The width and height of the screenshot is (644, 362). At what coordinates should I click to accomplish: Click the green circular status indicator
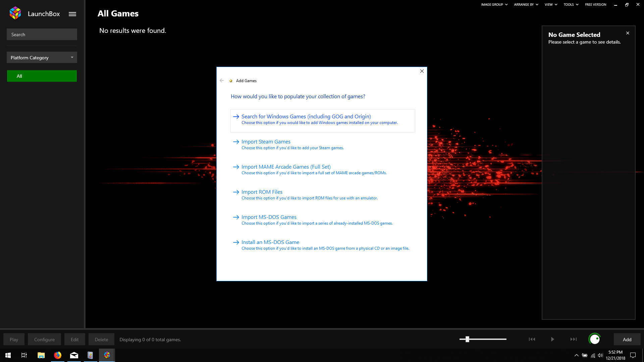pos(595,339)
